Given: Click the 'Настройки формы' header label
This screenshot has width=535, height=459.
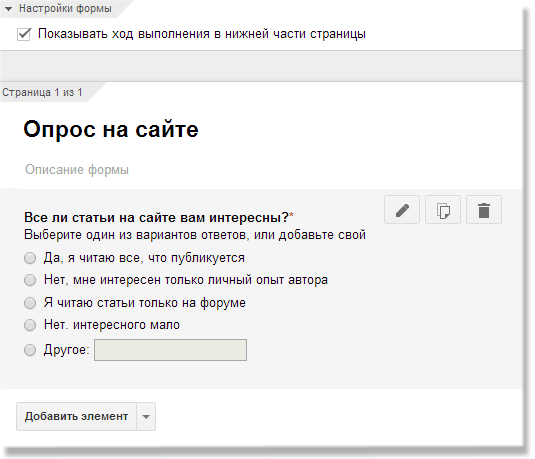Looking at the screenshot, I should click(65, 8).
